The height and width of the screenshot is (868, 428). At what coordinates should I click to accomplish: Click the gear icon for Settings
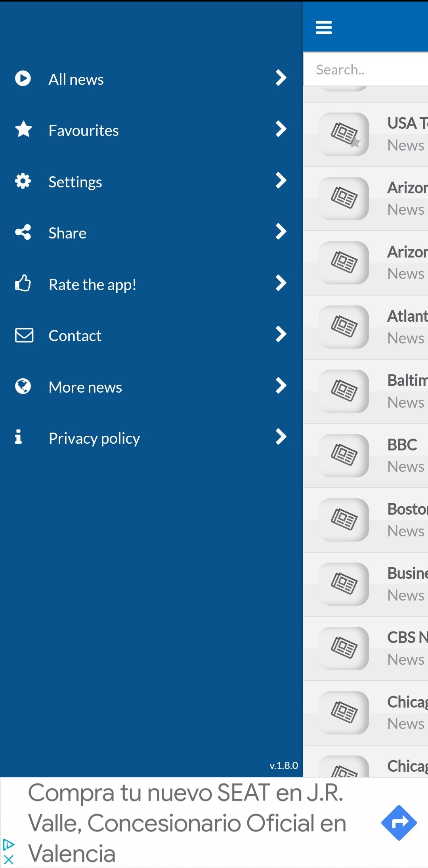pos(23,181)
